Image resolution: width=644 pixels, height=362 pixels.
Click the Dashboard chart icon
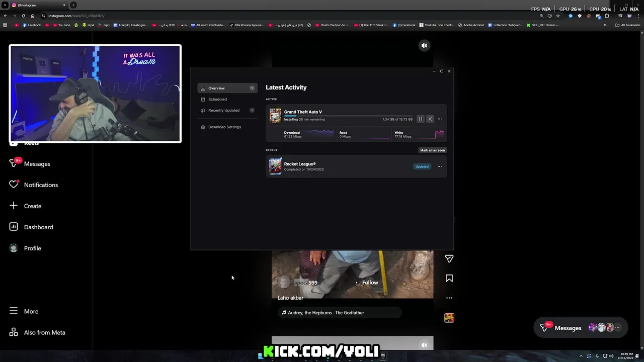point(14,227)
